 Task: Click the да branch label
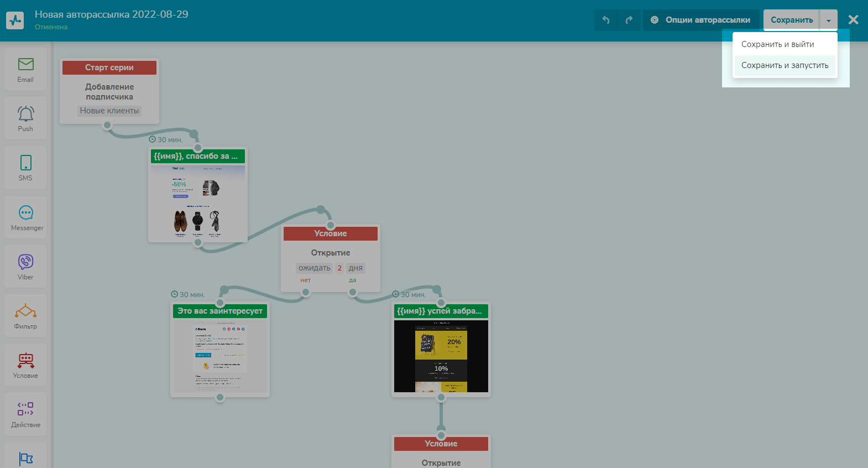(x=353, y=280)
